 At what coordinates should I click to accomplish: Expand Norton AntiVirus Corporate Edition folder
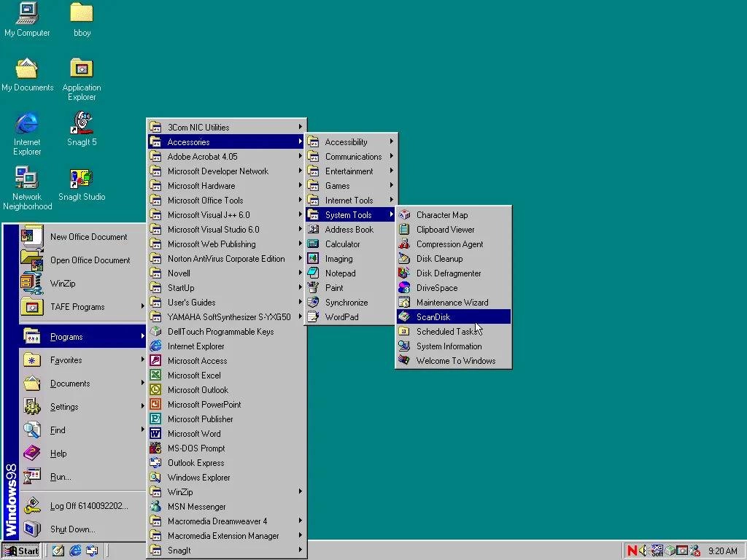226,259
